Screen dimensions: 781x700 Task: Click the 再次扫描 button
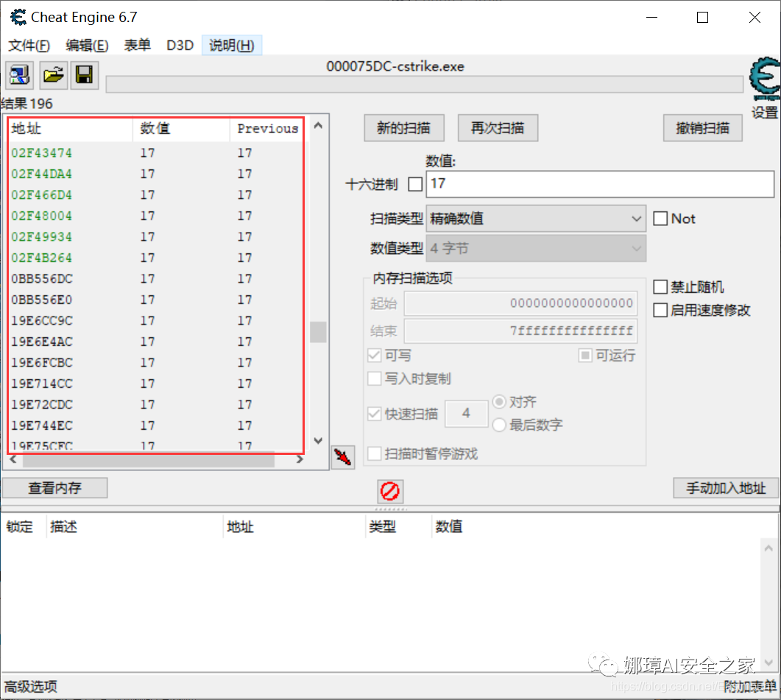pos(498,128)
